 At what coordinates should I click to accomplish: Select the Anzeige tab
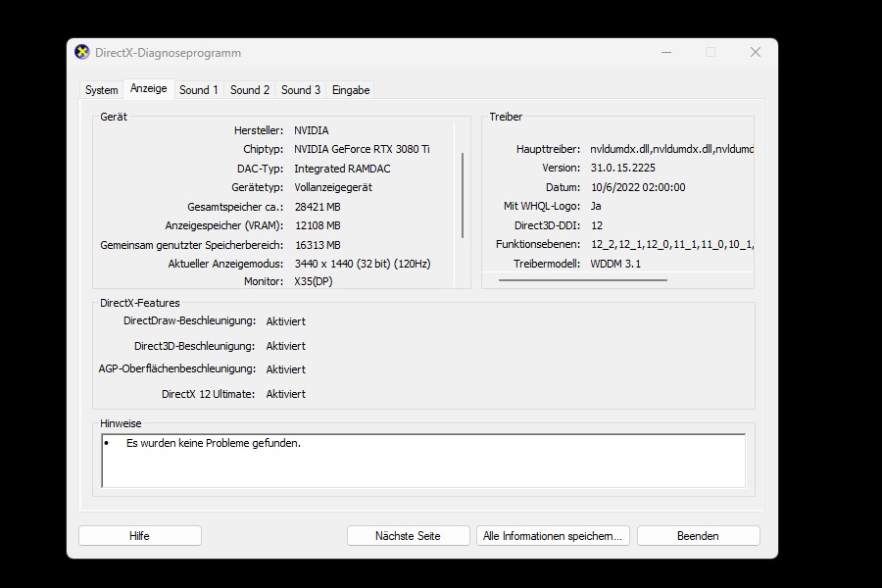(x=149, y=88)
